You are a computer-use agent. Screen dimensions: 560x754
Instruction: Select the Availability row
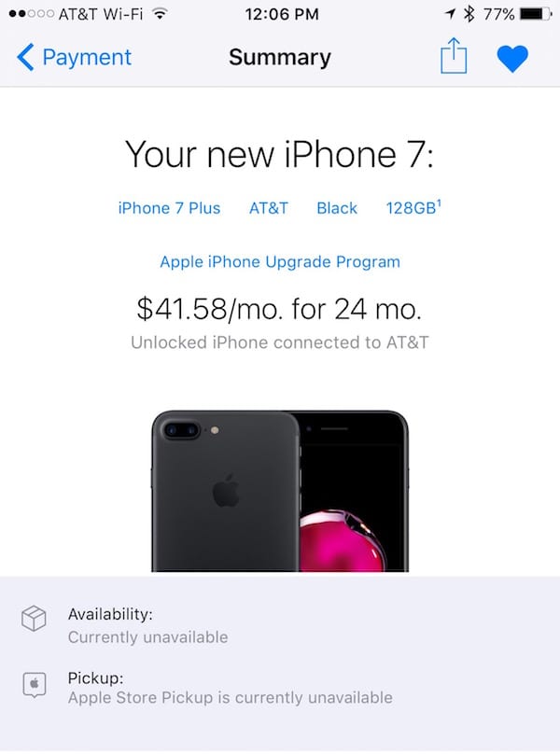point(280,625)
